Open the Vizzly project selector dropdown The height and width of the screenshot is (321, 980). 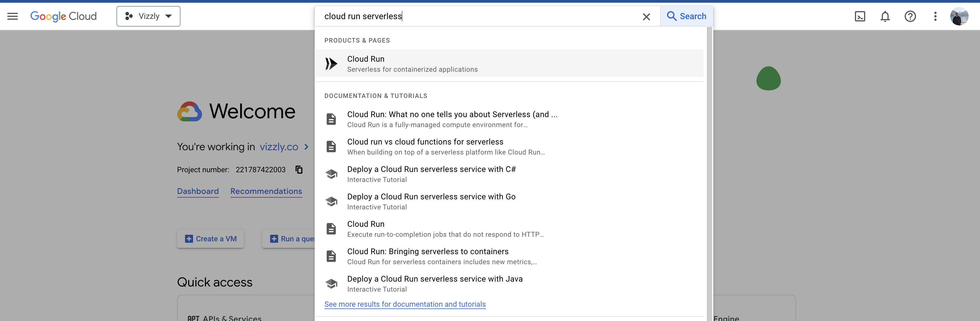[148, 16]
